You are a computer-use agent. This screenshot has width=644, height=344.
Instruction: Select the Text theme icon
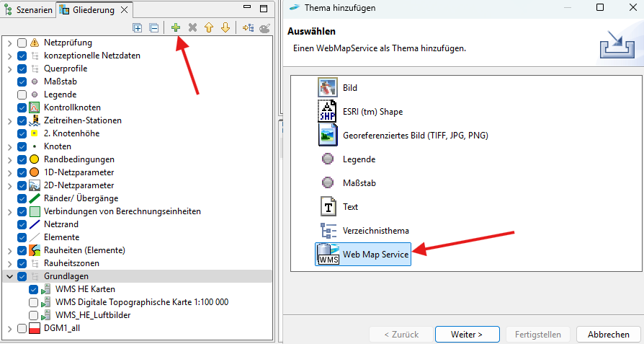click(x=328, y=207)
